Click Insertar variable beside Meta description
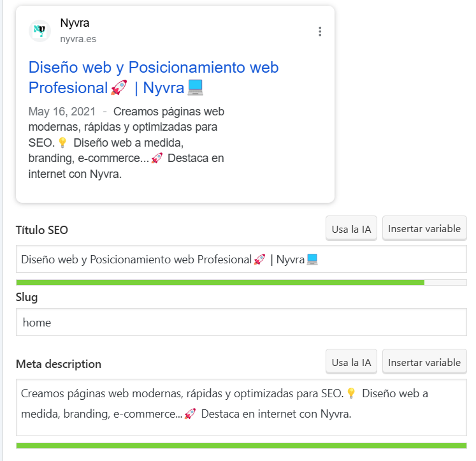This screenshot has height=461, width=476. tap(424, 362)
